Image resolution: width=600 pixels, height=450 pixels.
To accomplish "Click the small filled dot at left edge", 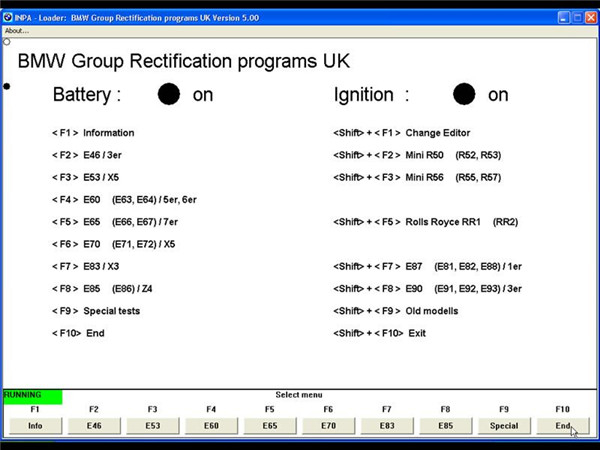I will 7,86.
